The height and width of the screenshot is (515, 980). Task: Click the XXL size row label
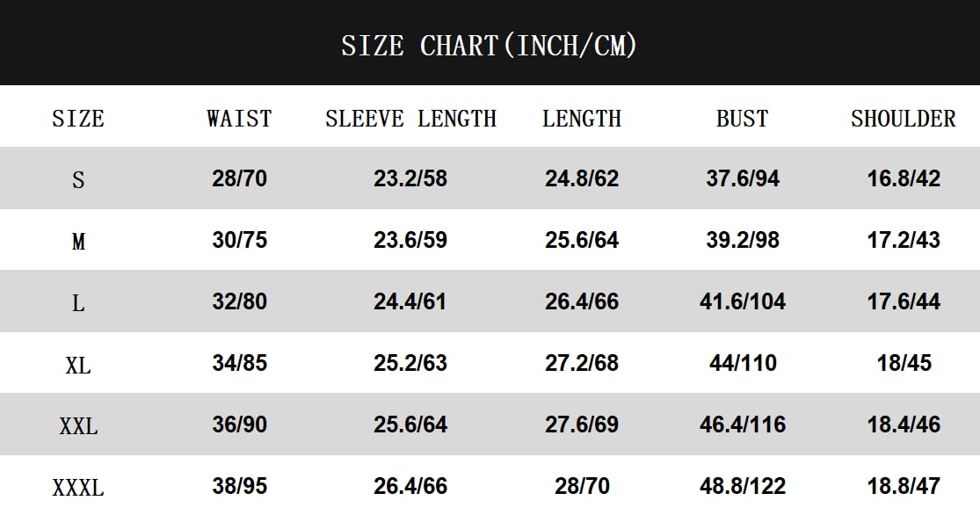tap(78, 426)
